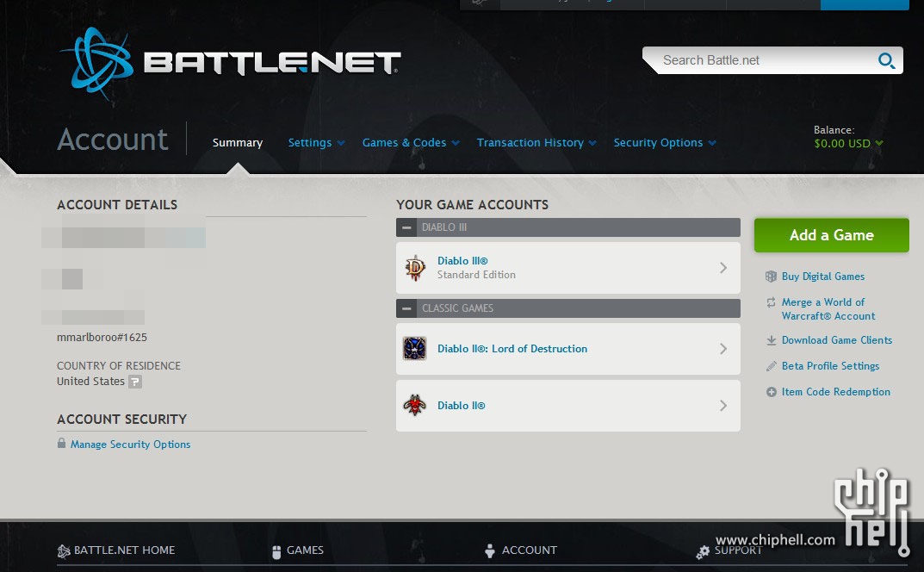The height and width of the screenshot is (572, 924).
Task: Open the Item Code Redemption link
Action: point(835,392)
